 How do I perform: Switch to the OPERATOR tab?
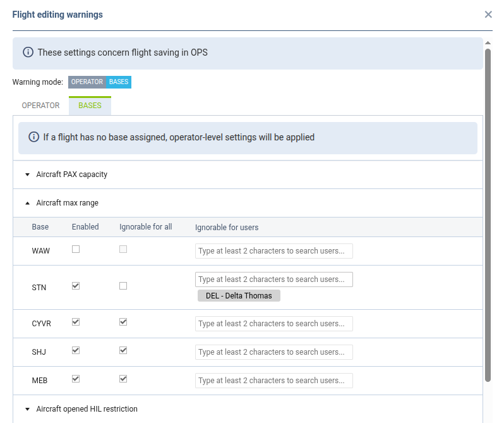(x=40, y=106)
